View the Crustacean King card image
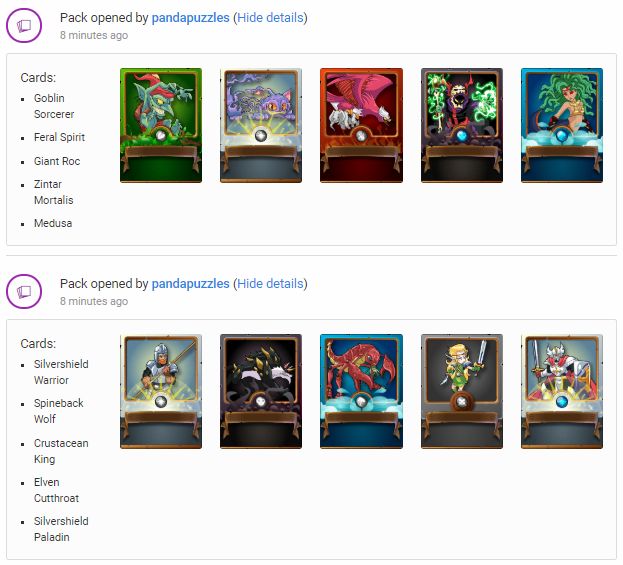This screenshot has width=623, height=565. (362, 391)
